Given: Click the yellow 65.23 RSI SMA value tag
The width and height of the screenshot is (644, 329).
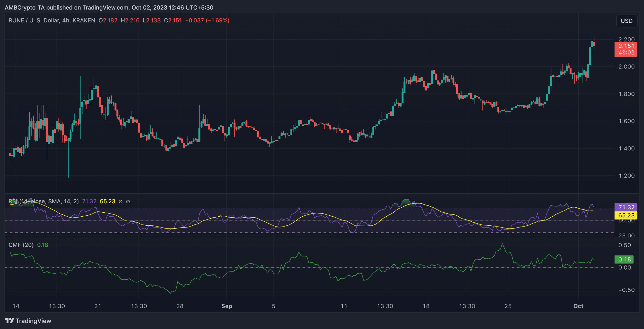Looking at the screenshot, I should pyautogui.click(x=626, y=215).
